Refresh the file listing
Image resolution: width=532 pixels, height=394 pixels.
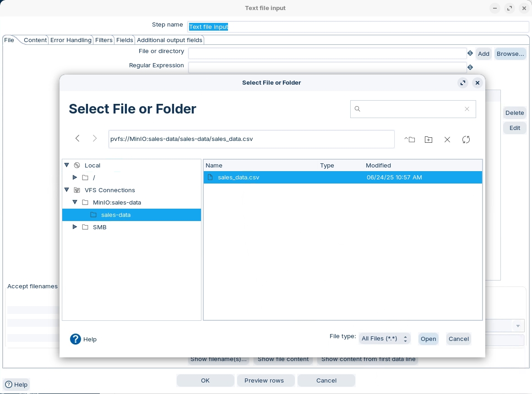coord(466,140)
